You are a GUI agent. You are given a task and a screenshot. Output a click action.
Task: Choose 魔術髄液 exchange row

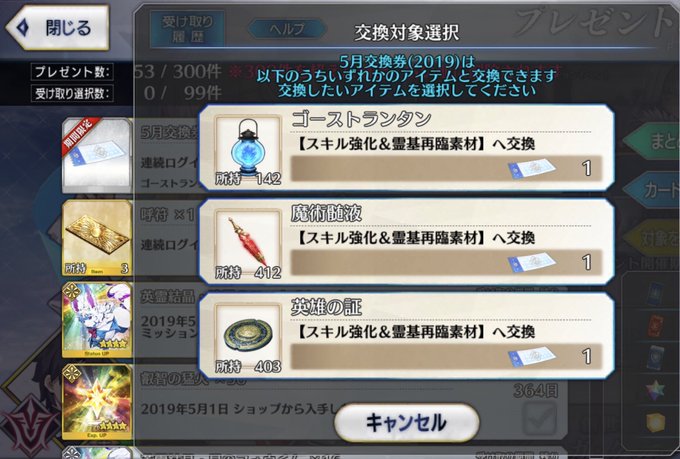406,242
